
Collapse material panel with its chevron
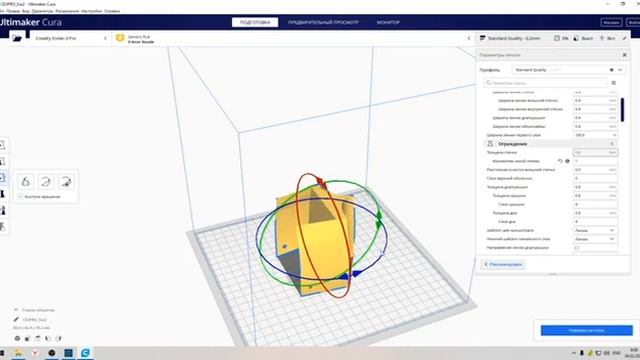tap(469, 38)
